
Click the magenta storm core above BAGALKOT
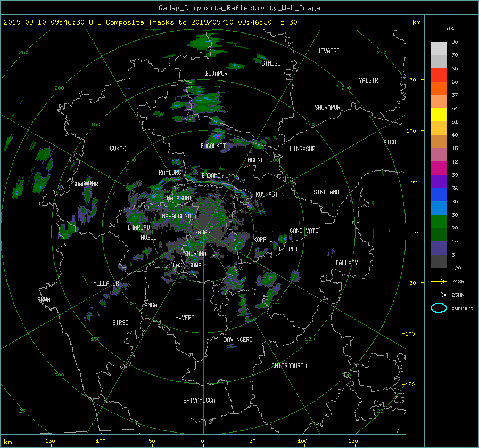point(218,135)
